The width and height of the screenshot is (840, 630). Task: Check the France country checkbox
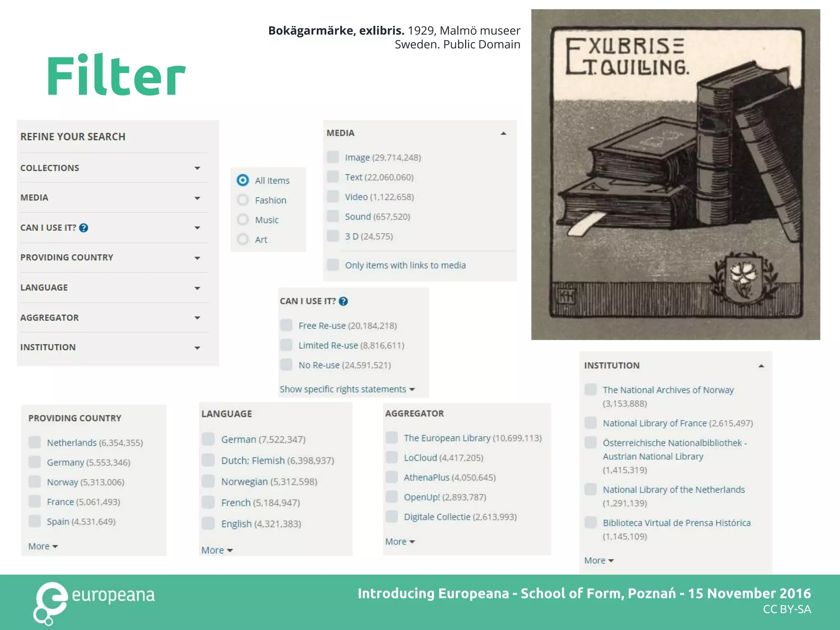point(35,501)
